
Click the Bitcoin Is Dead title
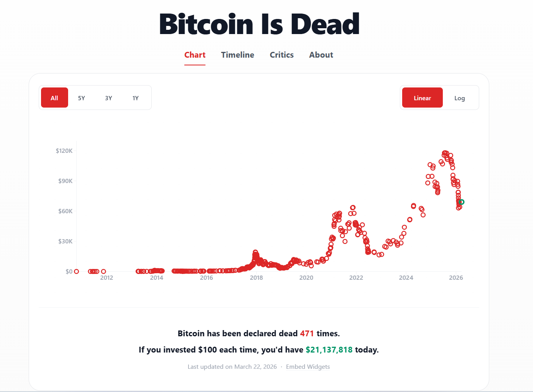(x=259, y=24)
